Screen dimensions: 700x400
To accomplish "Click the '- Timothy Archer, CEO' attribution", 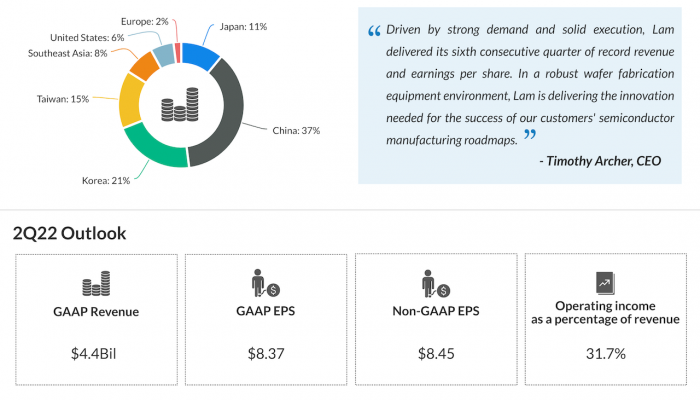I will point(600,161).
